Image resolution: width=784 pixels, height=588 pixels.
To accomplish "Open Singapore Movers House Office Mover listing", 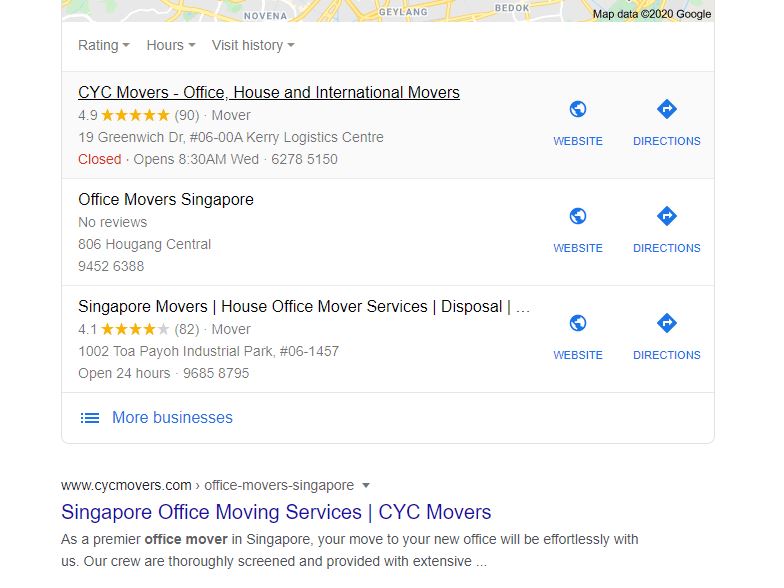I will point(304,306).
